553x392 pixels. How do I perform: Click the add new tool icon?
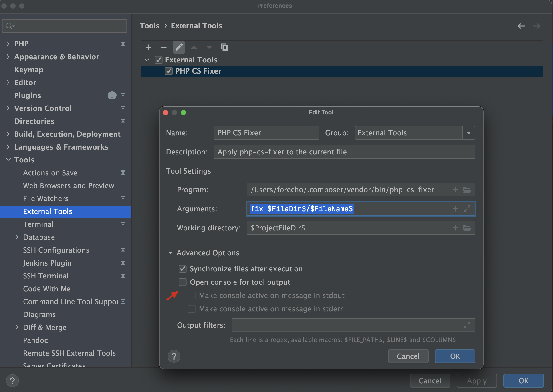tap(149, 47)
